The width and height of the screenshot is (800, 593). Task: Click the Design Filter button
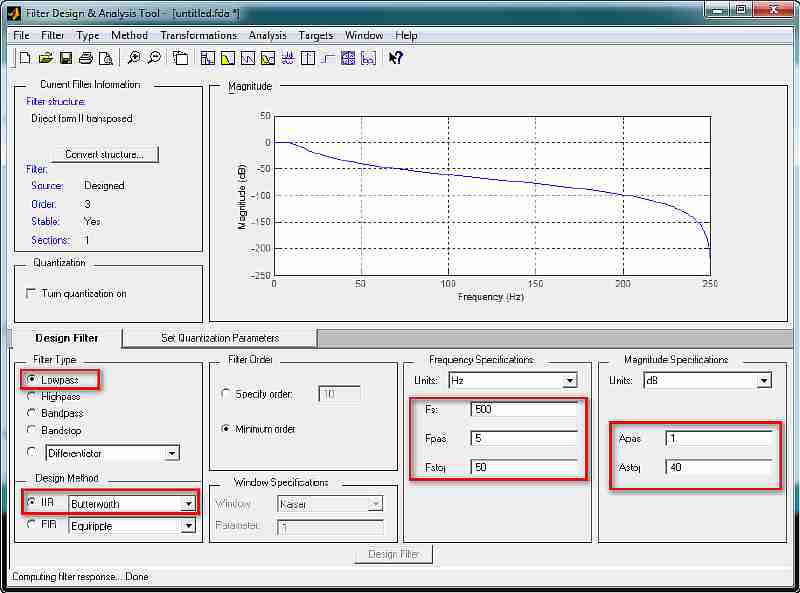(x=393, y=554)
